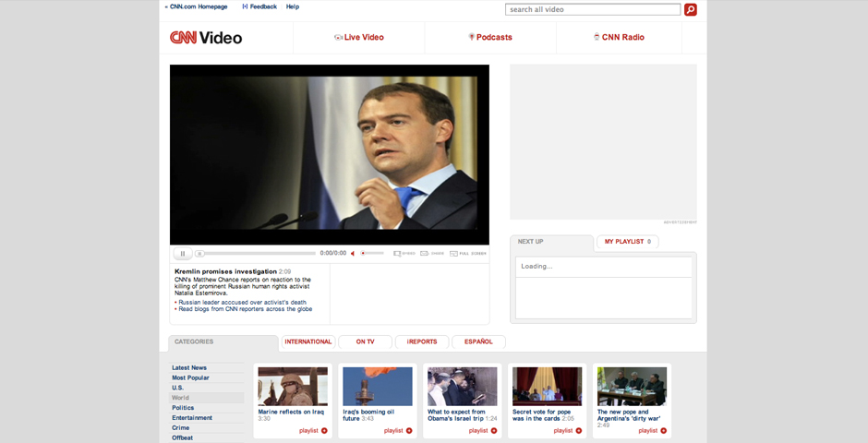Click the Embed video icon
The height and width of the screenshot is (443, 868).
[x=404, y=253]
